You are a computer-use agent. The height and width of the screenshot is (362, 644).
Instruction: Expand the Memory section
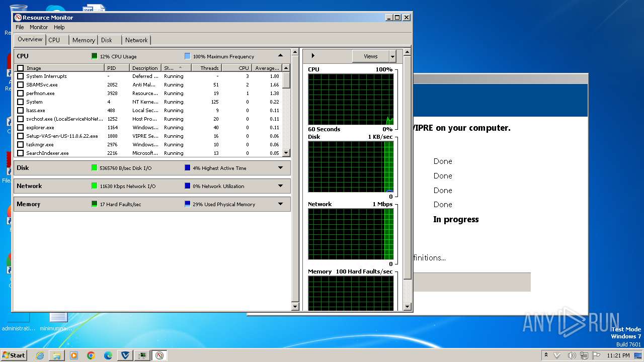(281, 204)
